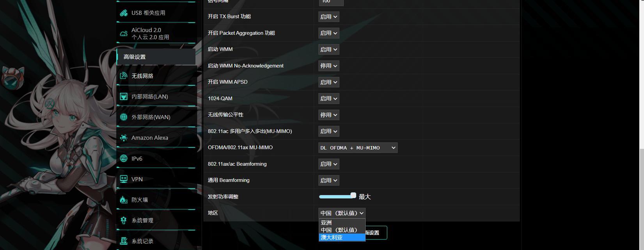Image resolution: width=644 pixels, height=250 pixels.
Task: Click the globe icon for 外部网络(WAN)
Action: coord(124,117)
